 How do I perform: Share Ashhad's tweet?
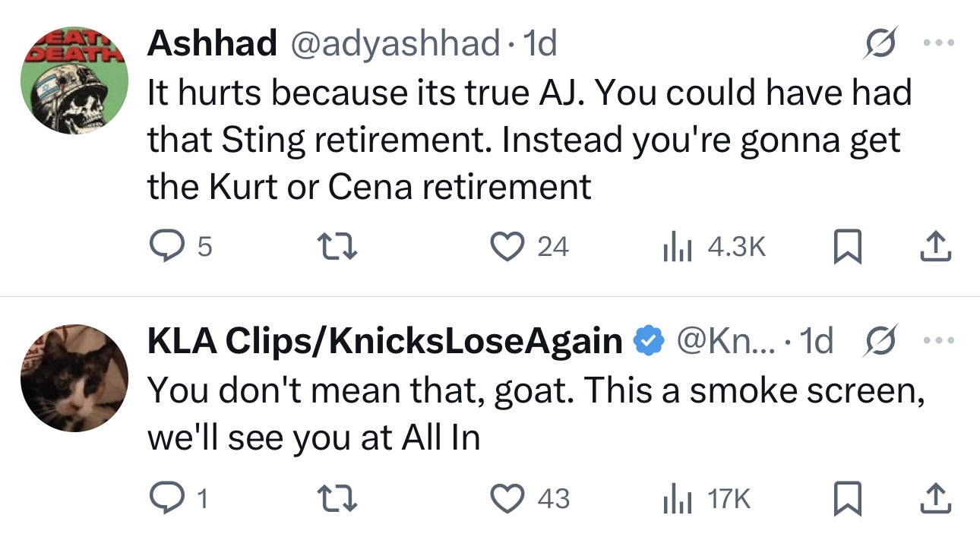point(935,247)
